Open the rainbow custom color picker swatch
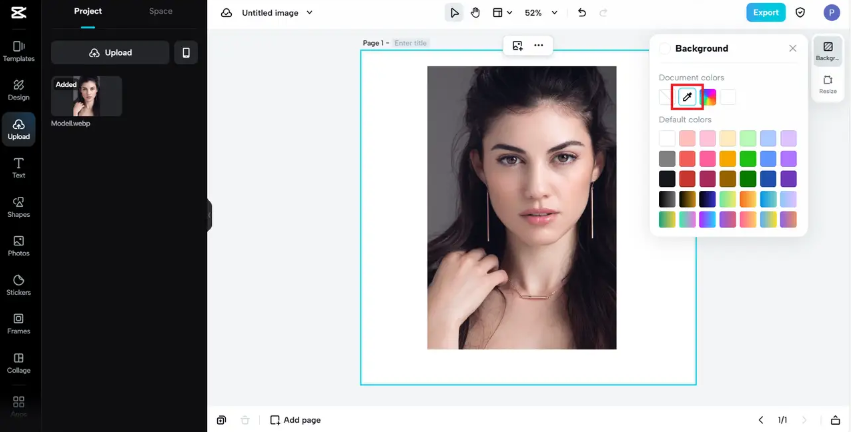851x432 pixels. click(708, 97)
